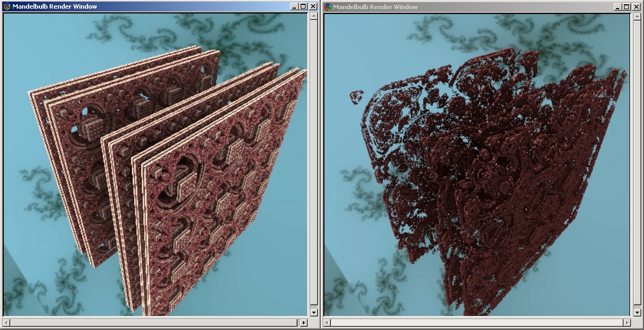Close the left Mandelbulb Render Window
The width and height of the screenshot is (644, 330).
point(313,6)
